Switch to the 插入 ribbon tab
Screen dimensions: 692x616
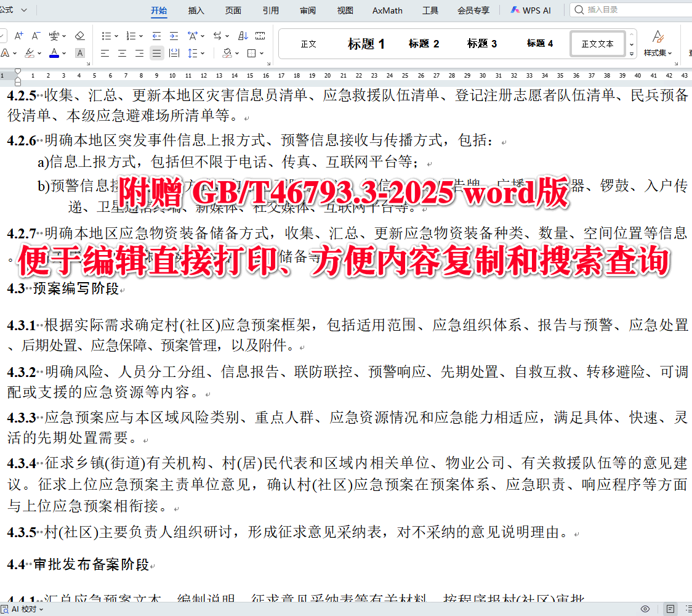[x=196, y=10]
